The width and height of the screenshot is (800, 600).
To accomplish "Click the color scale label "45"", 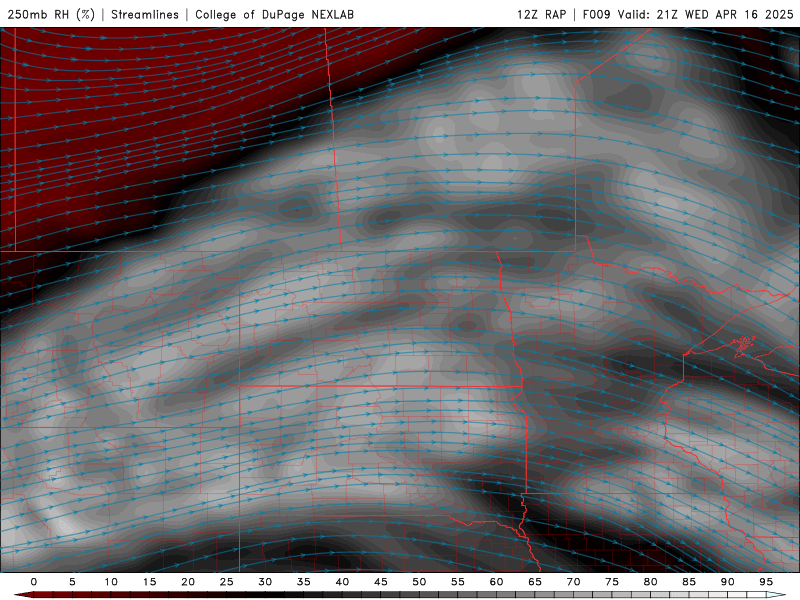I will pos(381,582).
